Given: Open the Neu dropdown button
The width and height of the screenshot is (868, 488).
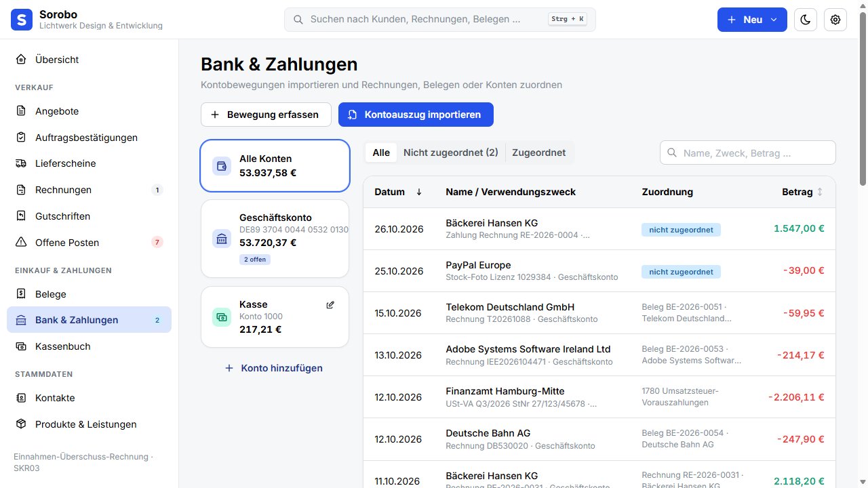Looking at the screenshot, I should click(x=752, y=20).
